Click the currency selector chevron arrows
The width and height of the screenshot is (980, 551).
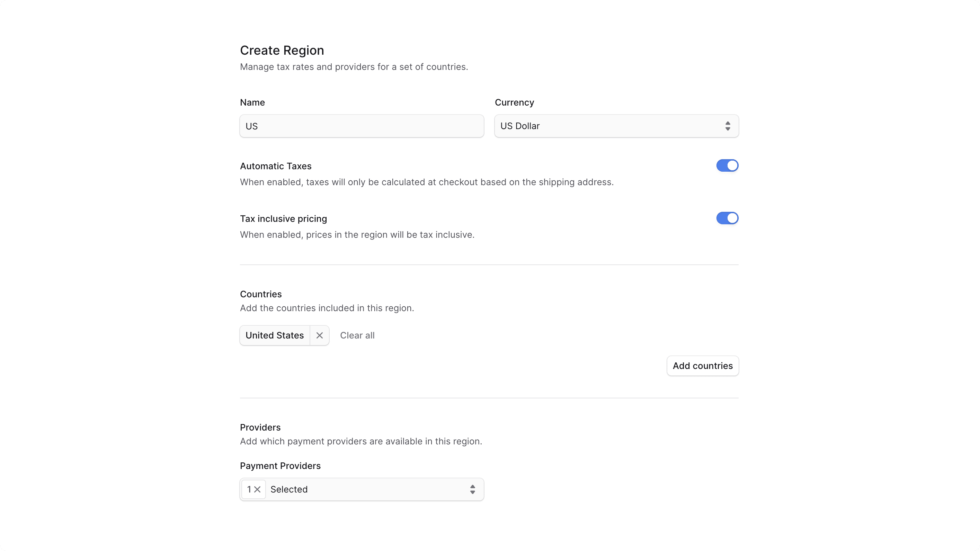point(728,126)
